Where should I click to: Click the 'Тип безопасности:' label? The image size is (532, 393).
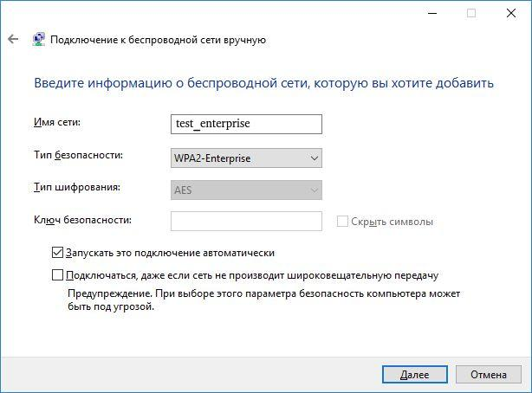78,155
